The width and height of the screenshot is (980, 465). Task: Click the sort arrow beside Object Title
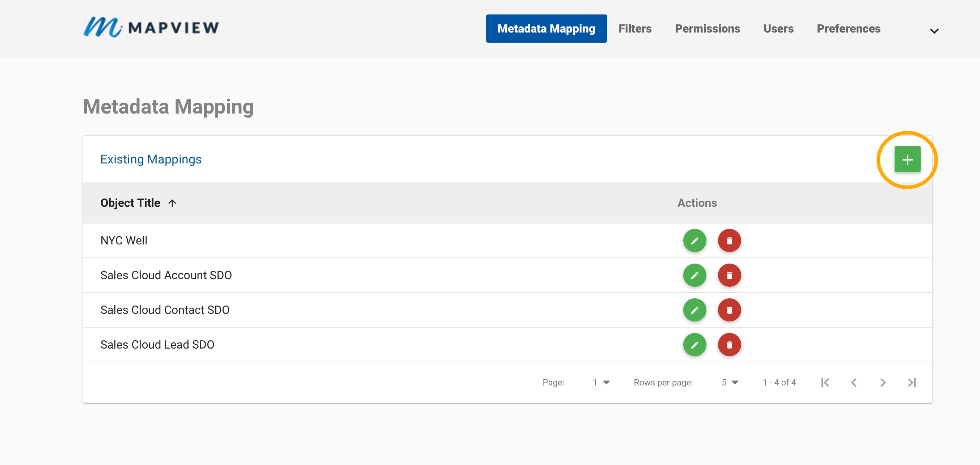(172, 204)
